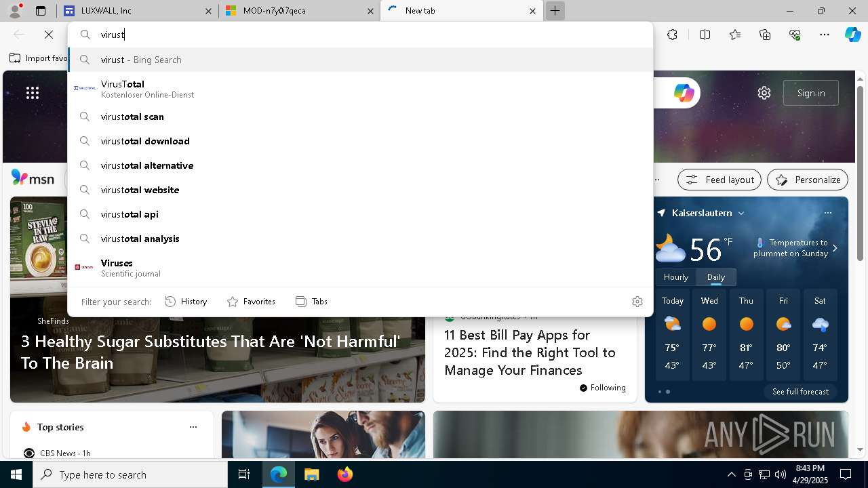
Task: Expand the Kaiserslautern location dropdown
Action: pos(741,213)
